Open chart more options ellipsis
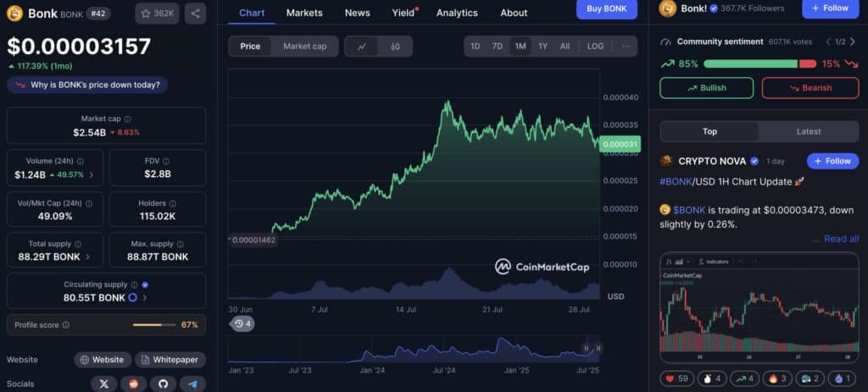The image size is (868, 392). click(x=626, y=47)
